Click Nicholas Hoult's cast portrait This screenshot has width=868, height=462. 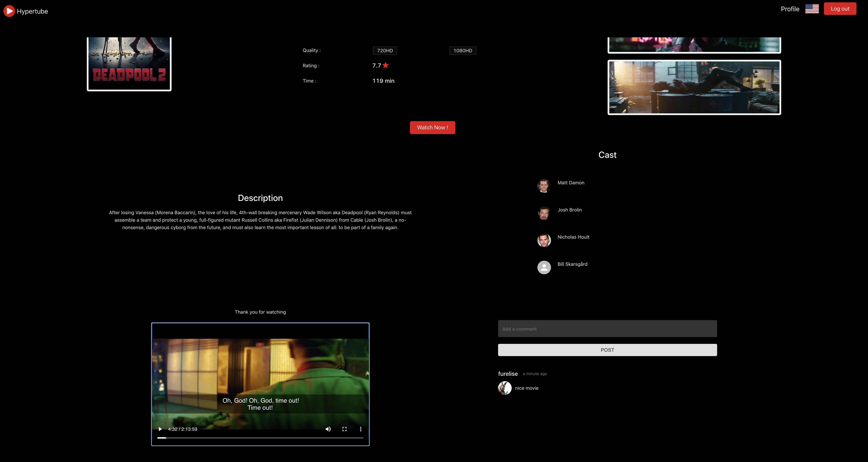544,240
